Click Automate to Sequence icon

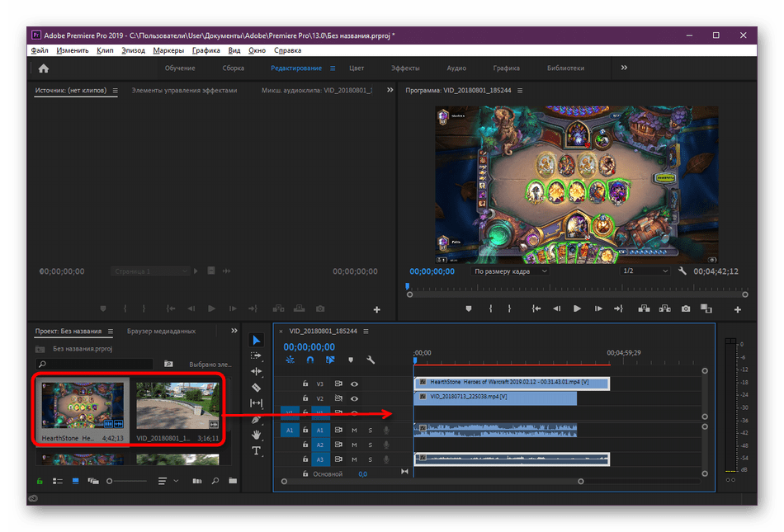[197, 481]
